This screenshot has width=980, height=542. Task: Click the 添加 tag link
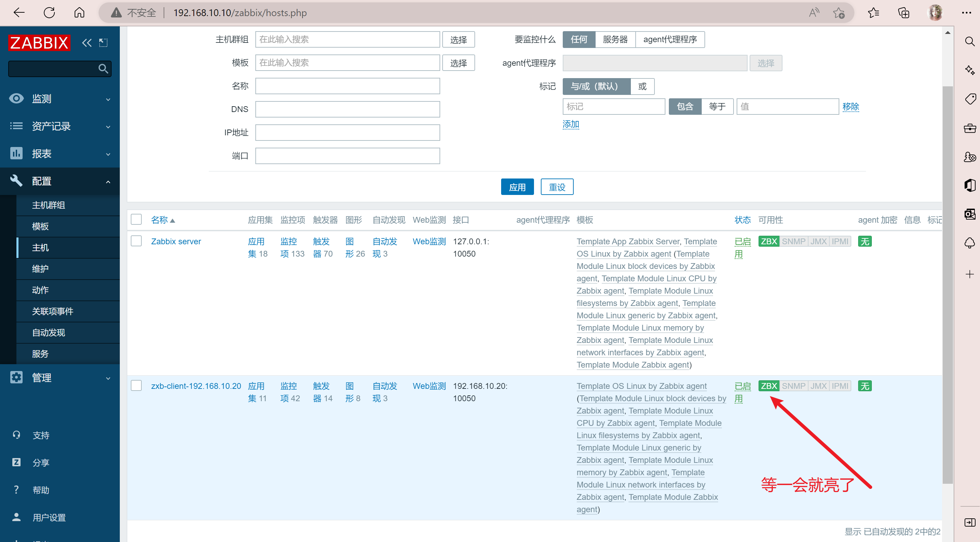pyautogui.click(x=571, y=125)
